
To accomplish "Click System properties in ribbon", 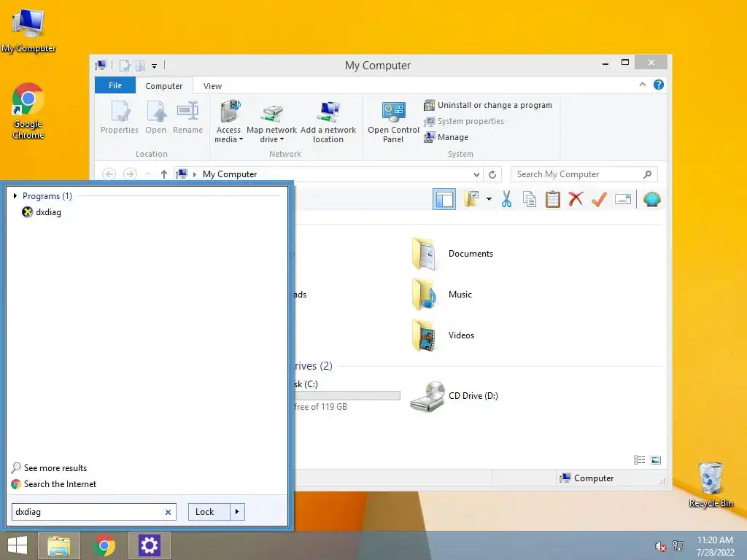I will pos(464,122).
